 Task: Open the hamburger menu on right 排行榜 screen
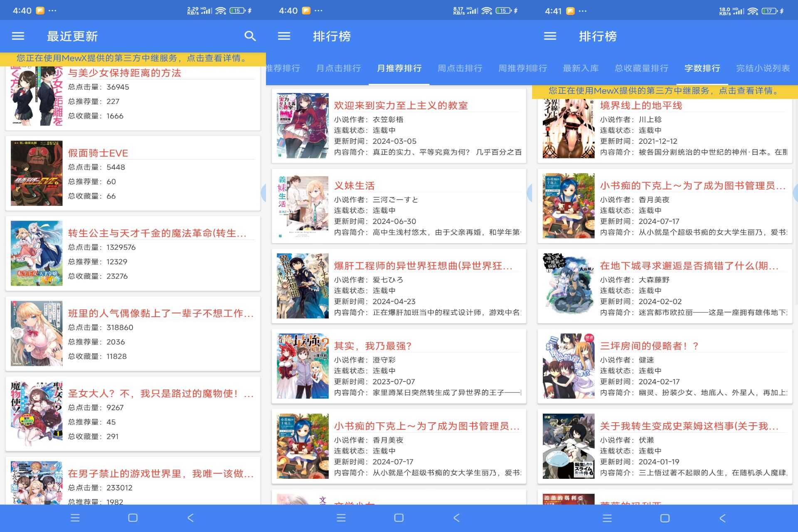pyautogui.click(x=549, y=37)
